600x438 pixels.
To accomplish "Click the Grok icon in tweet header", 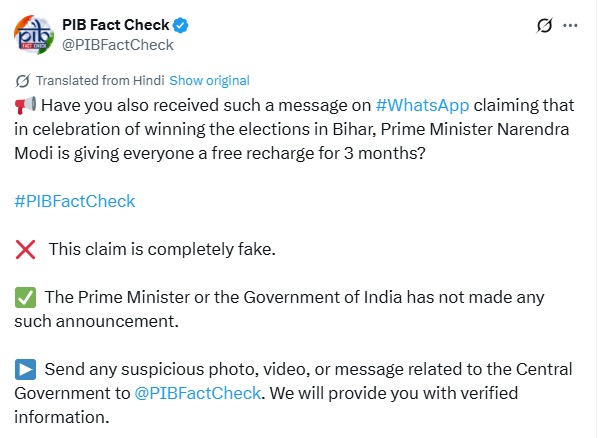I will coord(546,25).
